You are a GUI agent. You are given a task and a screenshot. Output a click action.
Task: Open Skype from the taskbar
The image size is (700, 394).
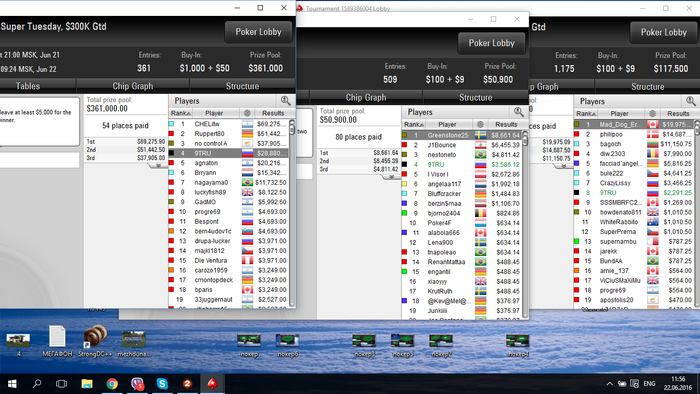pyautogui.click(x=162, y=384)
